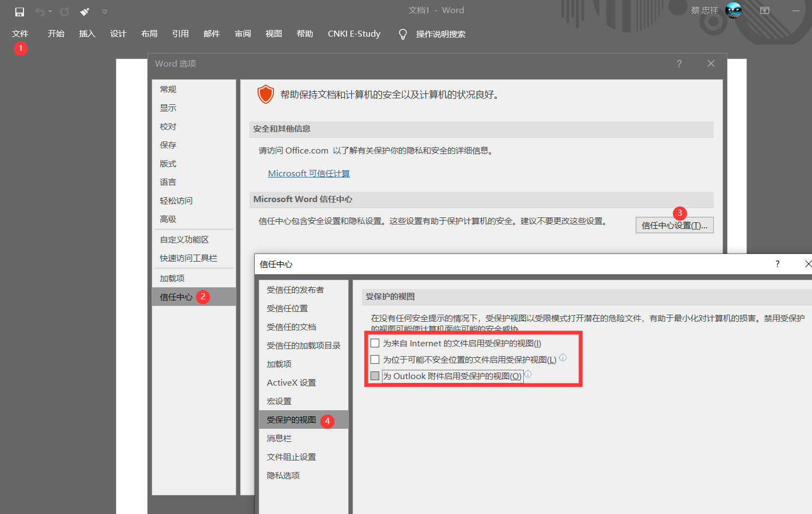The image size is (812, 514).
Task: Click the 信任中心设置 button
Action: pyautogui.click(x=674, y=226)
